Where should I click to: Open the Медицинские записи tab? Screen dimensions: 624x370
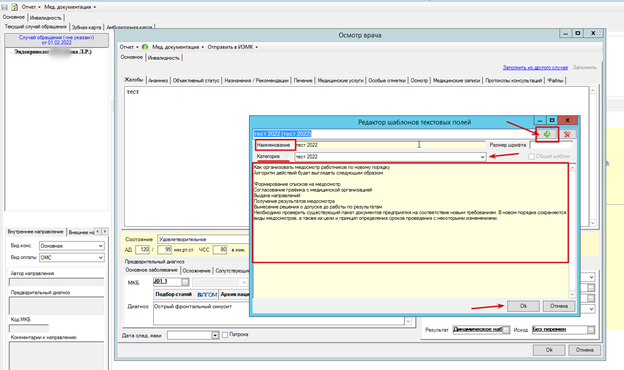tap(456, 80)
